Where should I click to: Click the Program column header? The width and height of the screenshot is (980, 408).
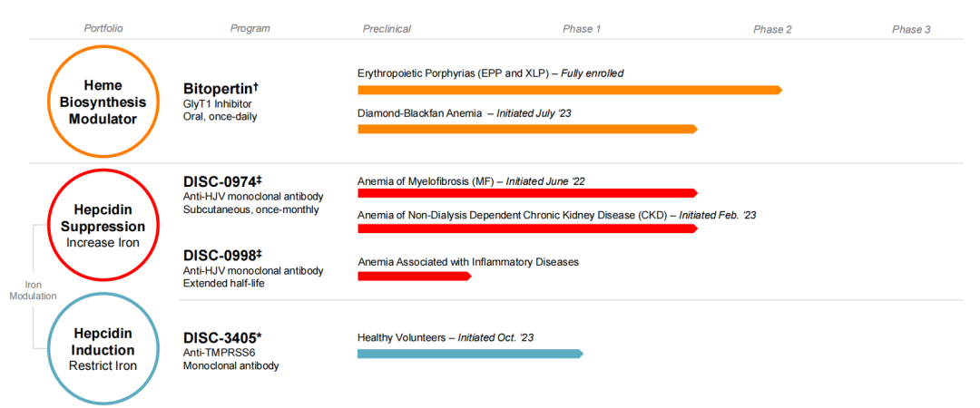coord(250,28)
